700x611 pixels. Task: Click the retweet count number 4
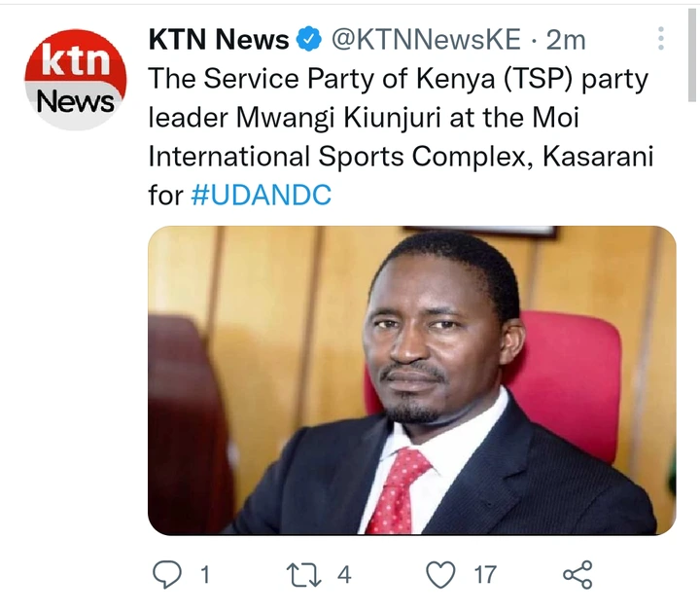pos(344,574)
